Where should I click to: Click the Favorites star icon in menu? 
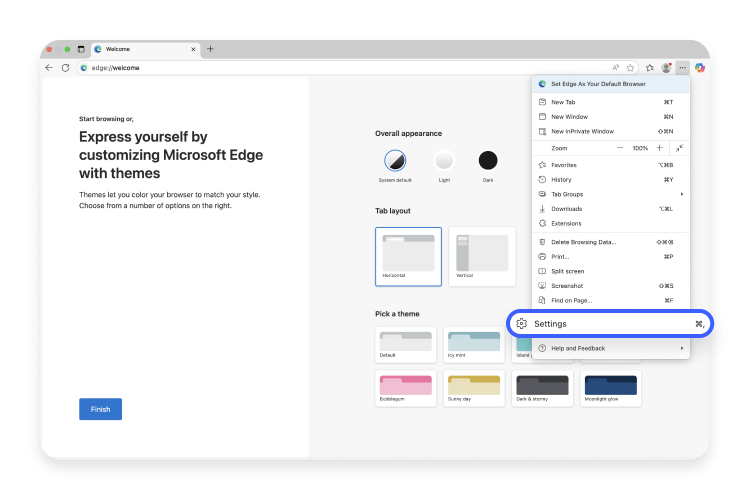tap(542, 165)
